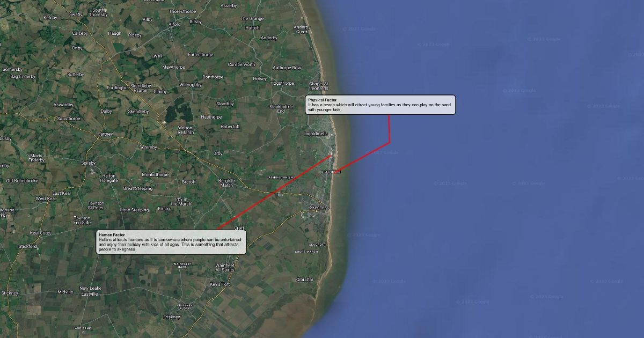Select the Spilsby town label
The width and height of the screenshot is (644, 338).
pyautogui.click(x=88, y=163)
